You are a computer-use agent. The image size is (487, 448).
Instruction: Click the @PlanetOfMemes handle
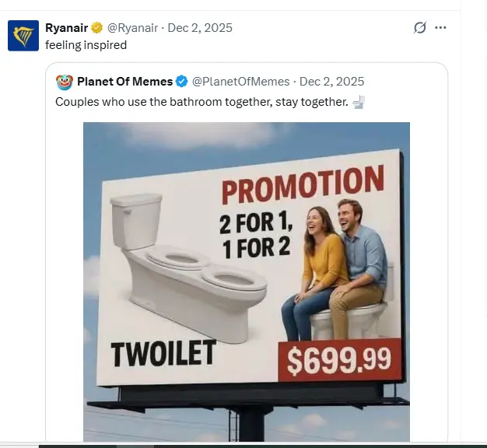pyautogui.click(x=240, y=82)
